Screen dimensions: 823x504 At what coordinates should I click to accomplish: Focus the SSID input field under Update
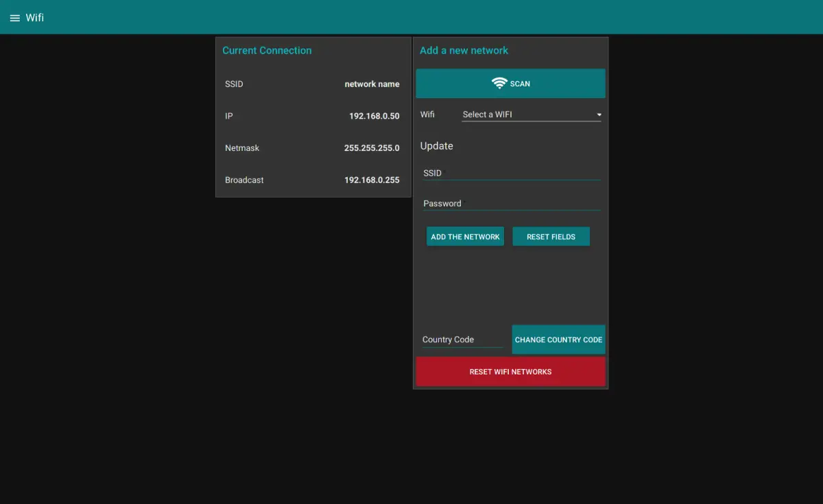(x=511, y=173)
